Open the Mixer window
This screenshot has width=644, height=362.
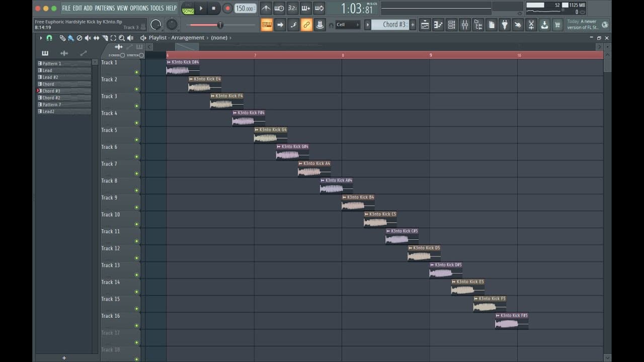click(x=465, y=25)
